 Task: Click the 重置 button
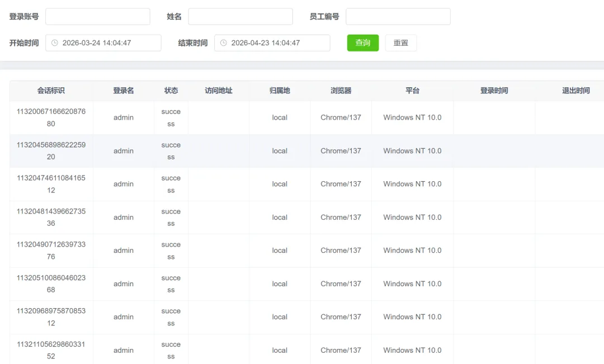[x=400, y=42]
